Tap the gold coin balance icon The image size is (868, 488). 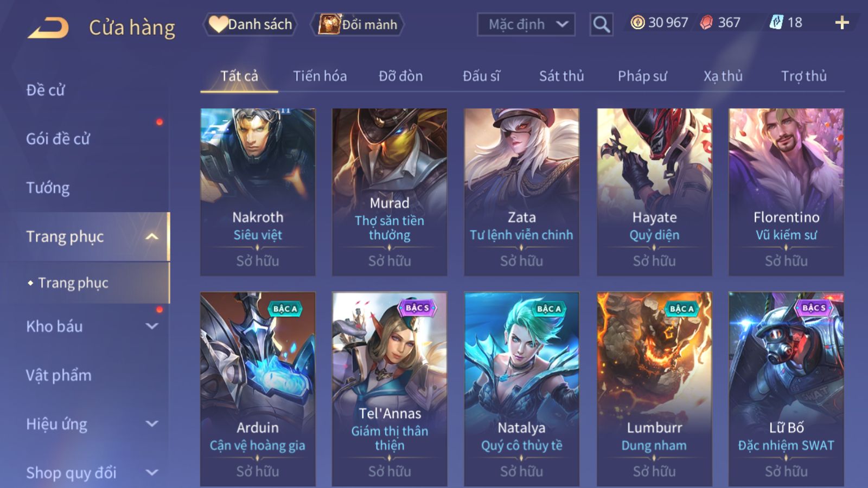pos(637,22)
